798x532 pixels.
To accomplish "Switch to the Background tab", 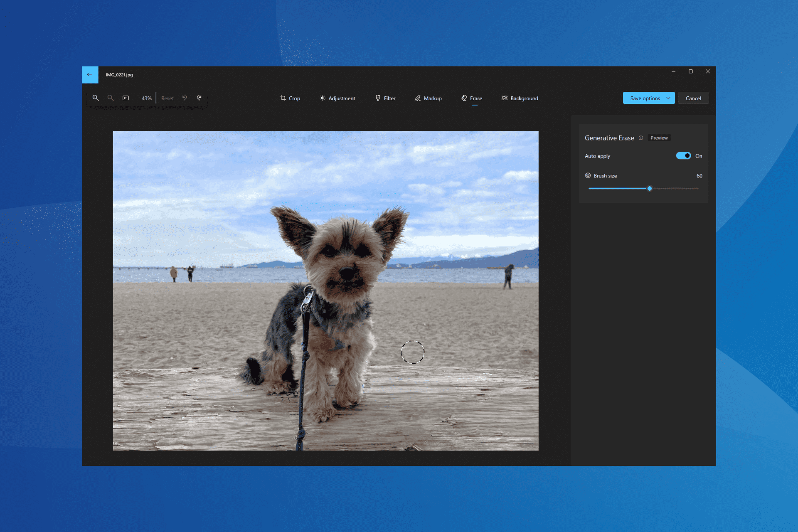I will (520, 98).
